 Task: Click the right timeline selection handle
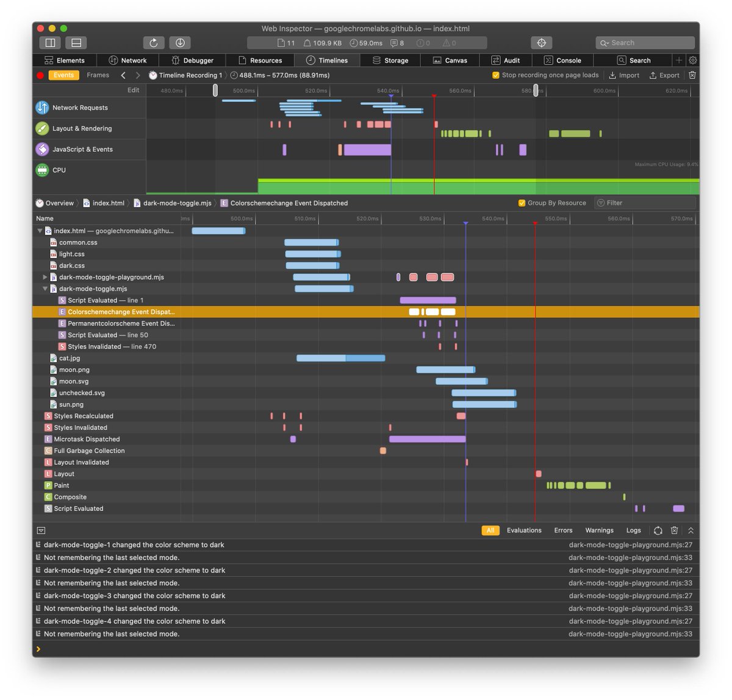pyautogui.click(x=536, y=90)
